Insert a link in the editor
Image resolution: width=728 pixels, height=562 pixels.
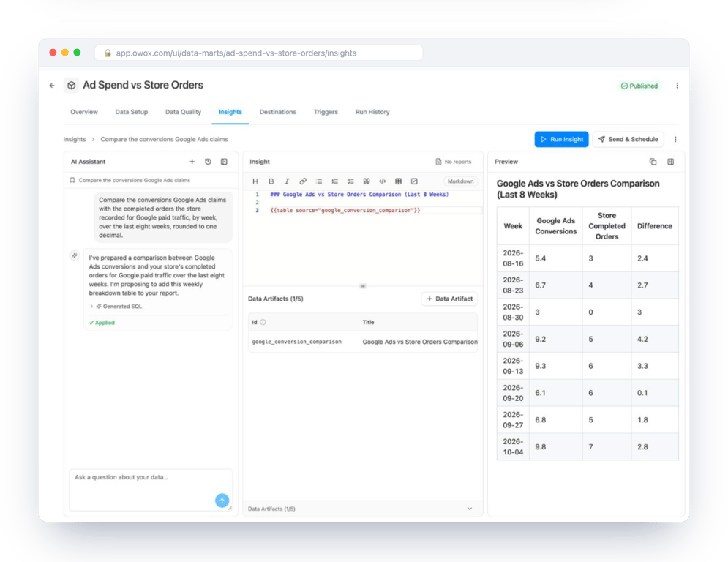tap(303, 181)
